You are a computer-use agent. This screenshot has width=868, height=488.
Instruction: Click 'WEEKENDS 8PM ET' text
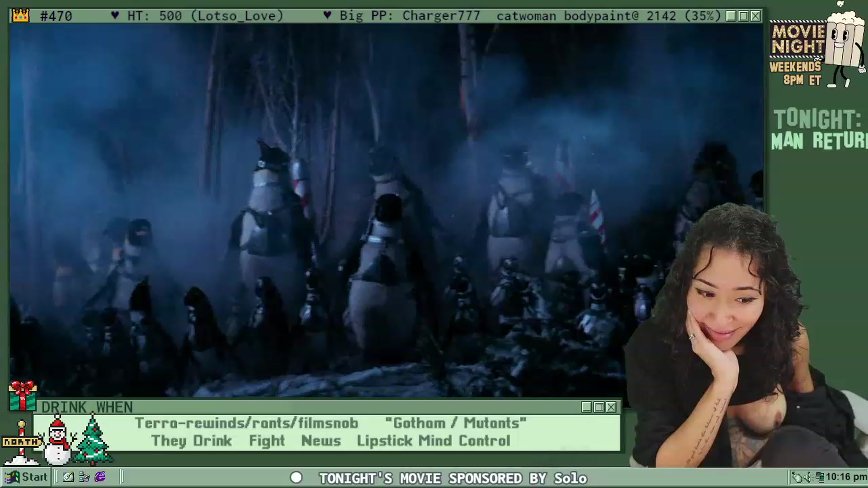pos(796,73)
